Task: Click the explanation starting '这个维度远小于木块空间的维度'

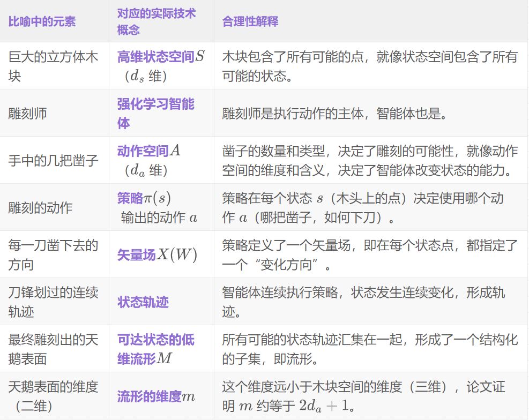Action: pyautogui.click(x=371, y=396)
